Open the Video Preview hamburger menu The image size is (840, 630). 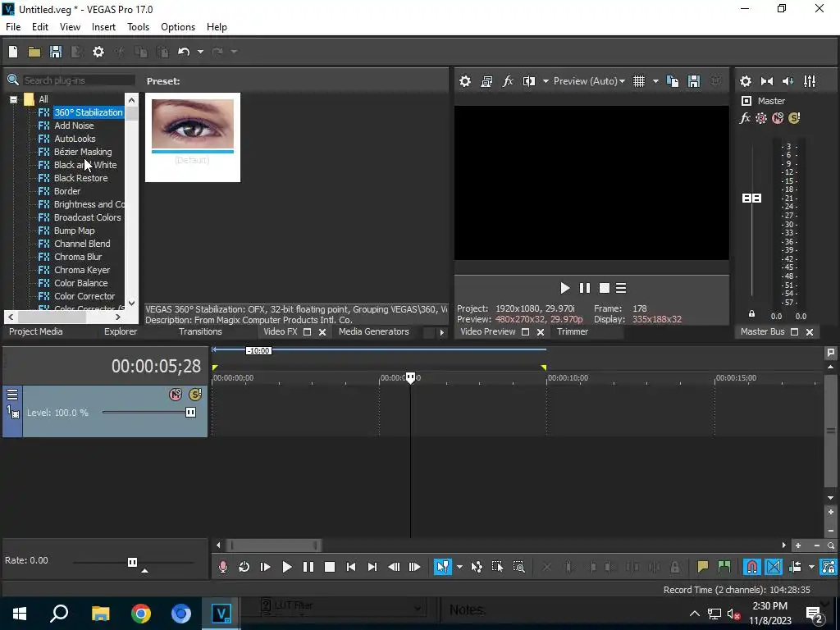(621, 288)
